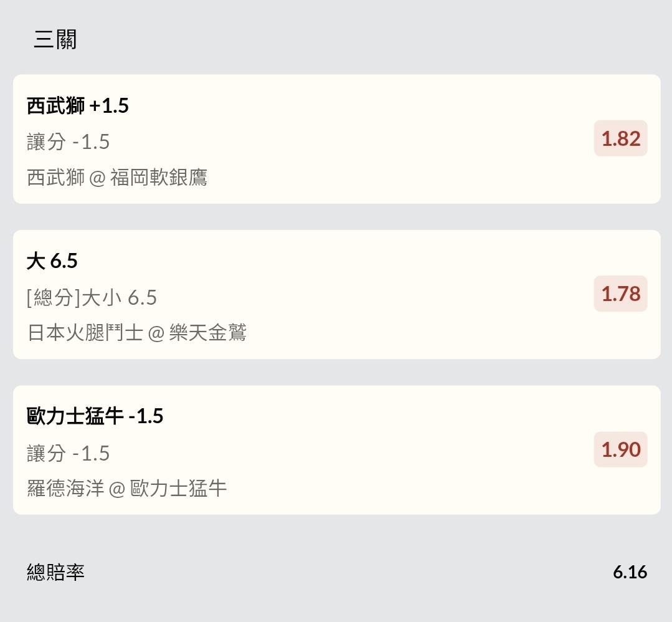The image size is (672, 622).
Task: Click the @ symbol in 日本火腿鬥士 matchup
Action: 156,333
